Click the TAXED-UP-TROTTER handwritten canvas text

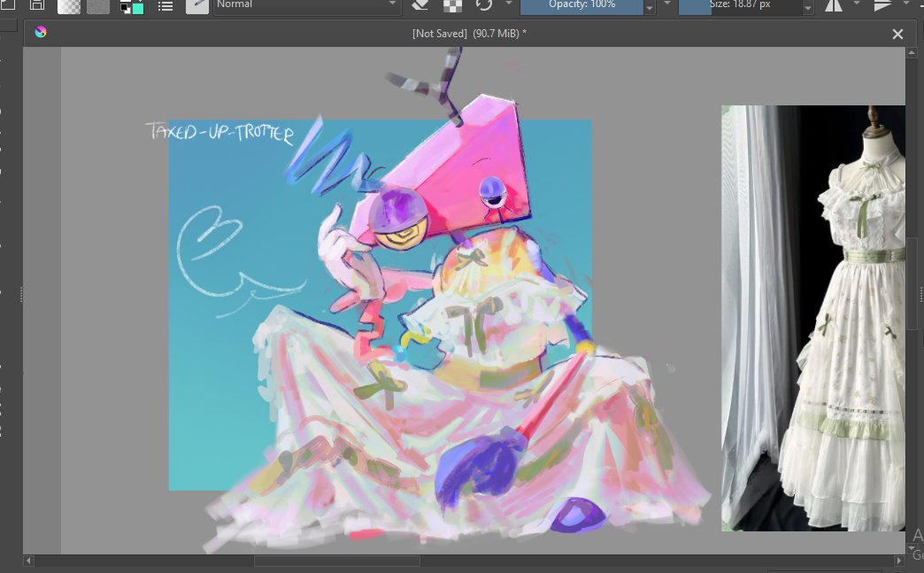(219, 133)
